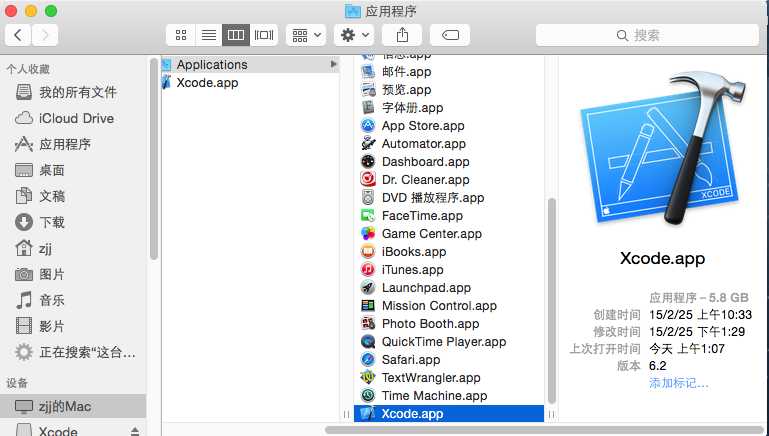
Task: Switch to icon view
Action: [x=181, y=35]
